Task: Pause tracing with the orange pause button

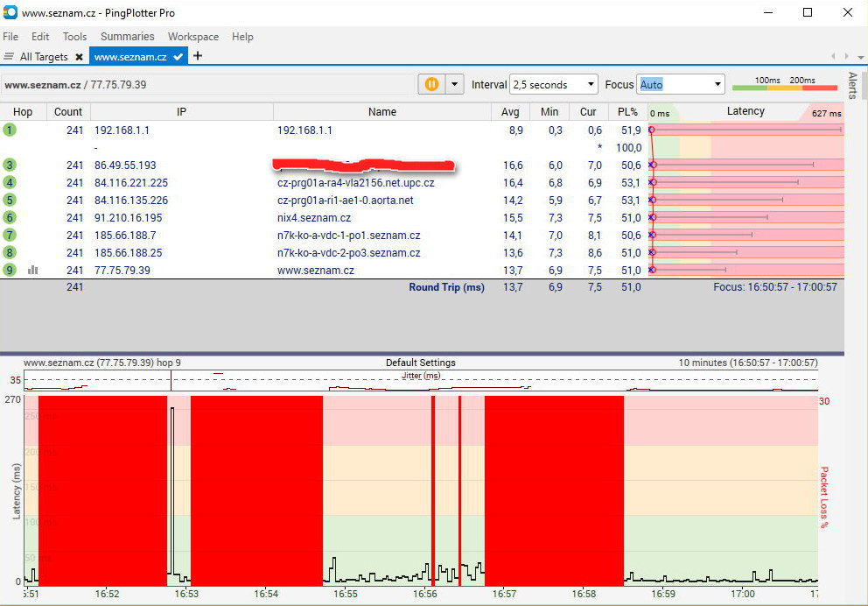Action: 431,84
